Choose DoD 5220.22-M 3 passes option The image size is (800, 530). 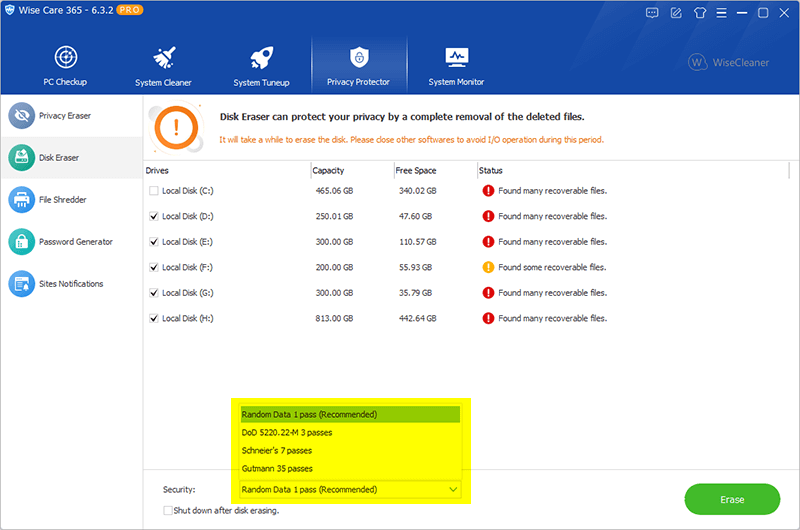[x=350, y=433]
